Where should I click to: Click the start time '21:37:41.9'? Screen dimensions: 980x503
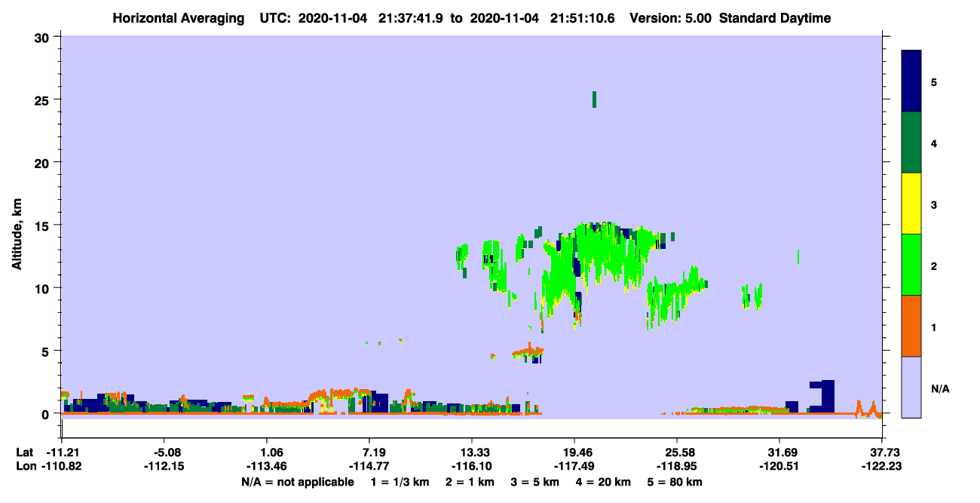(410, 18)
